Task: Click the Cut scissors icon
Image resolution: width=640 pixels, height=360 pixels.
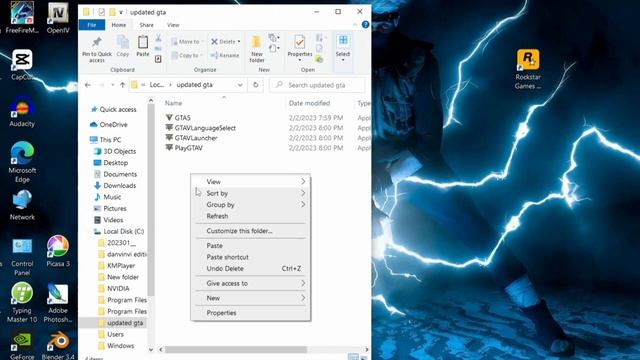Action: [x=158, y=38]
